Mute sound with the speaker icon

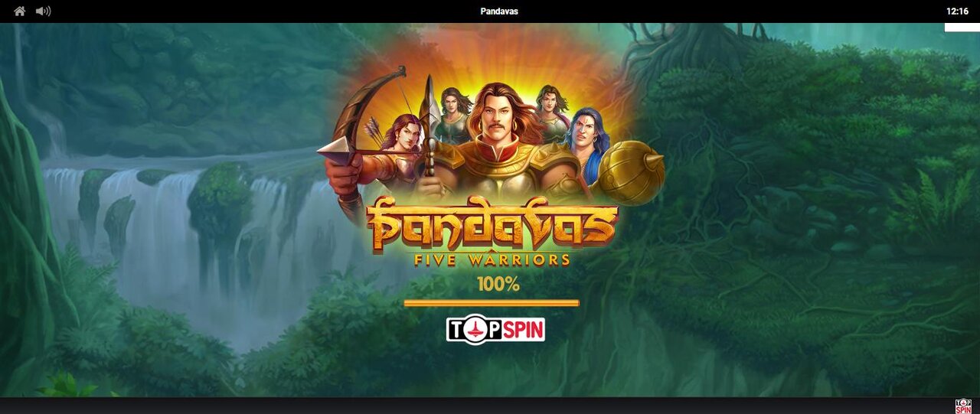pos(43,11)
